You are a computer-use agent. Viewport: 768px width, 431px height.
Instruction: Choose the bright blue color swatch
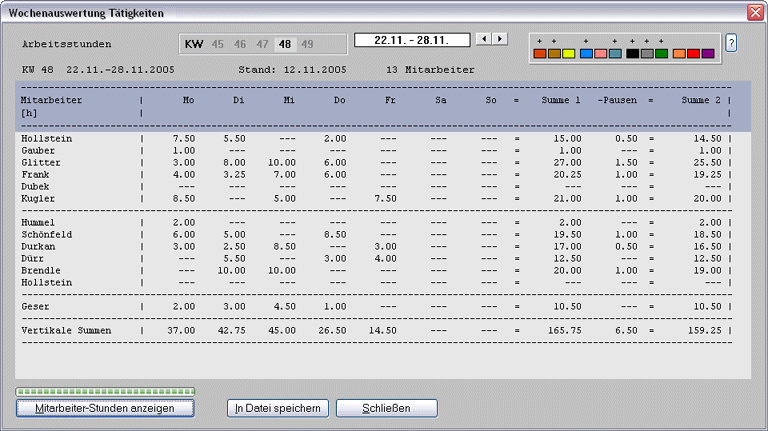586,53
